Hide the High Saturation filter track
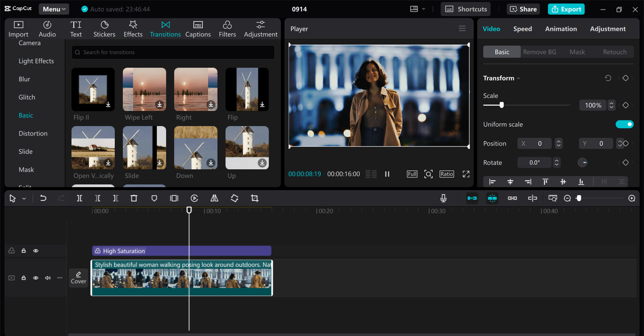This screenshot has width=644, height=336. pos(36,250)
